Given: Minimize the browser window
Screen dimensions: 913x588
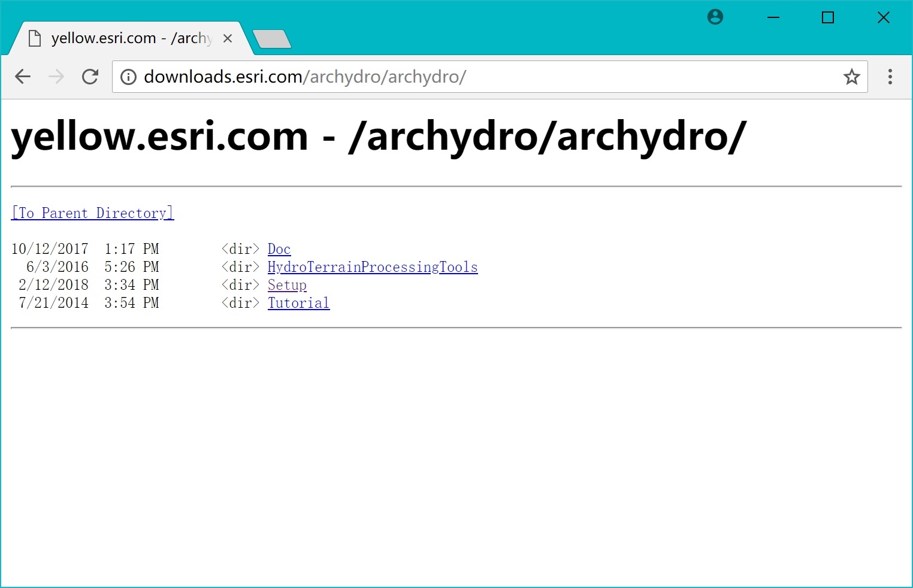Looking at the screenshot, I should click(x=773, y=17).
